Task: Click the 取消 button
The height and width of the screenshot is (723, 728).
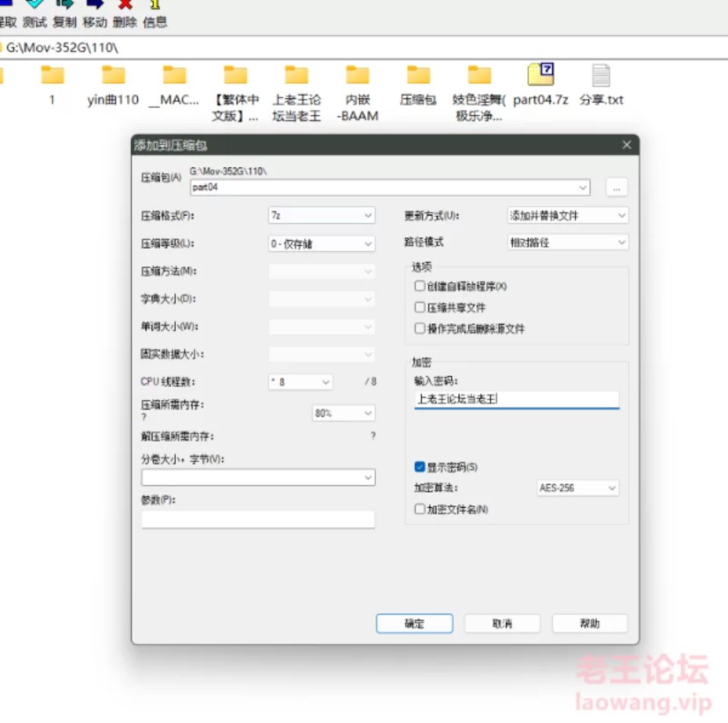Action: pyautogui.click(x=502, y=624)
